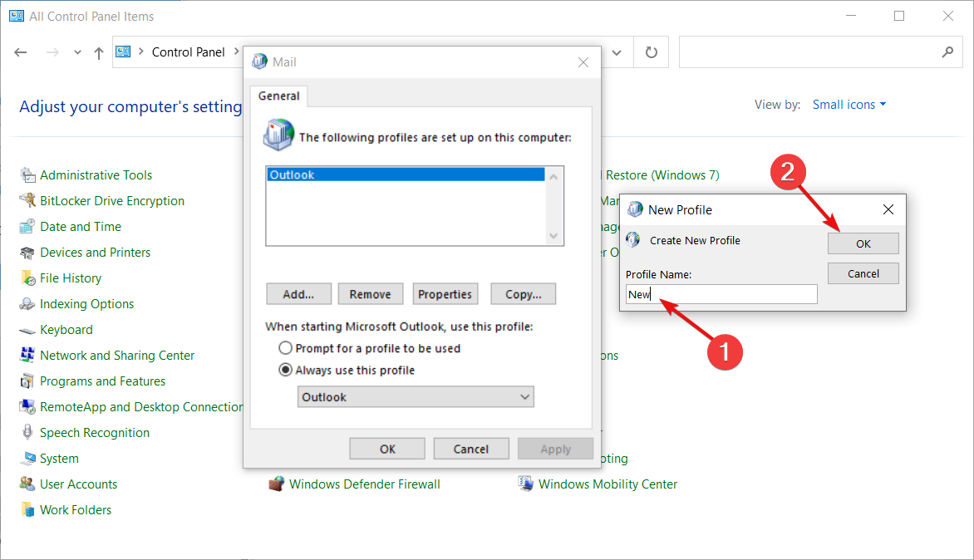Open profile Properties button

(445, 294)
